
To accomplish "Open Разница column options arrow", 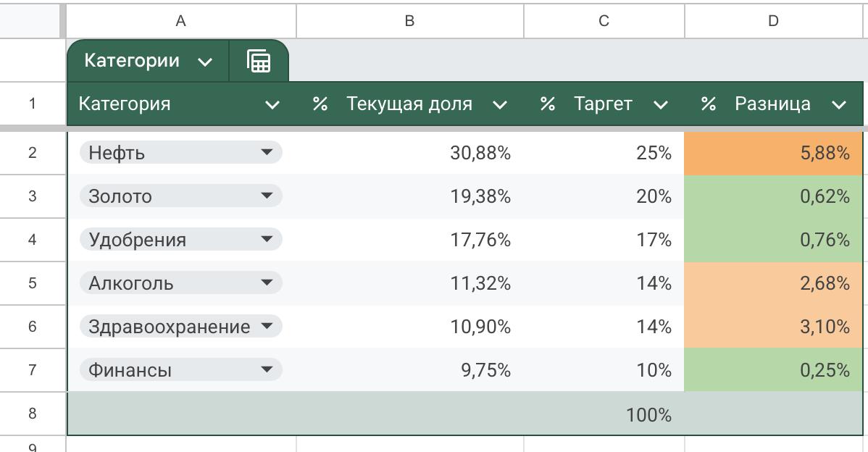I will click(x=839, y=105).
